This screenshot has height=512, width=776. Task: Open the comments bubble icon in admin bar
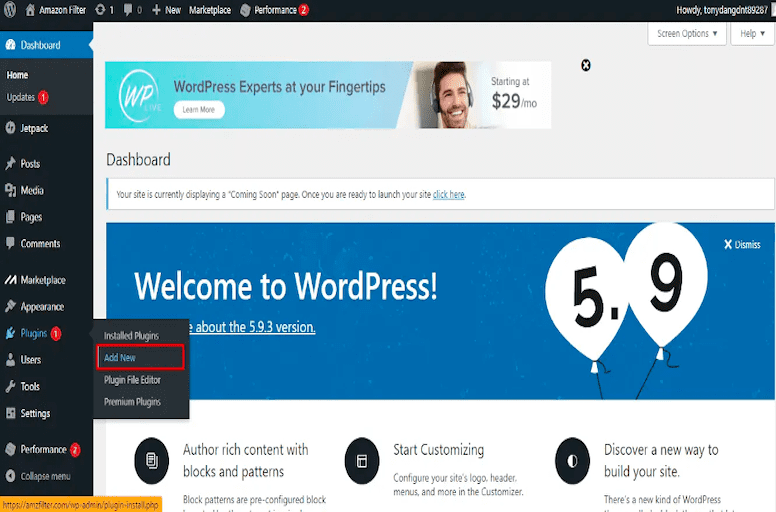coord(128,9)
